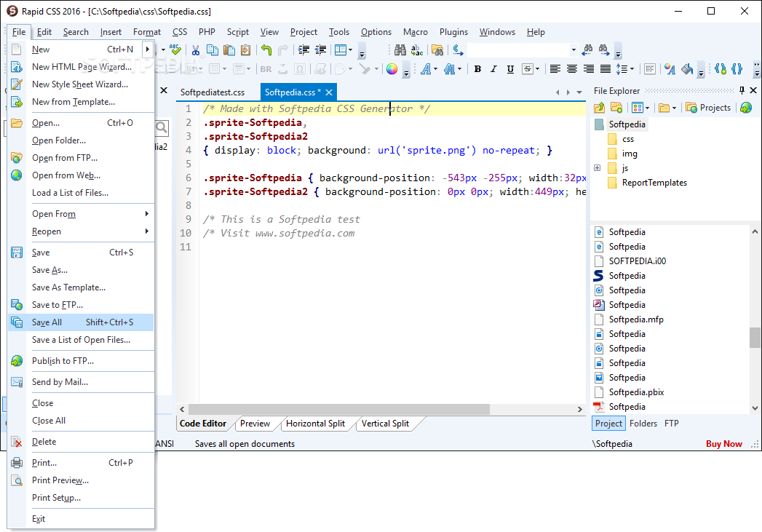Click the text color icon
762x532 pixels.
[670, 69]
